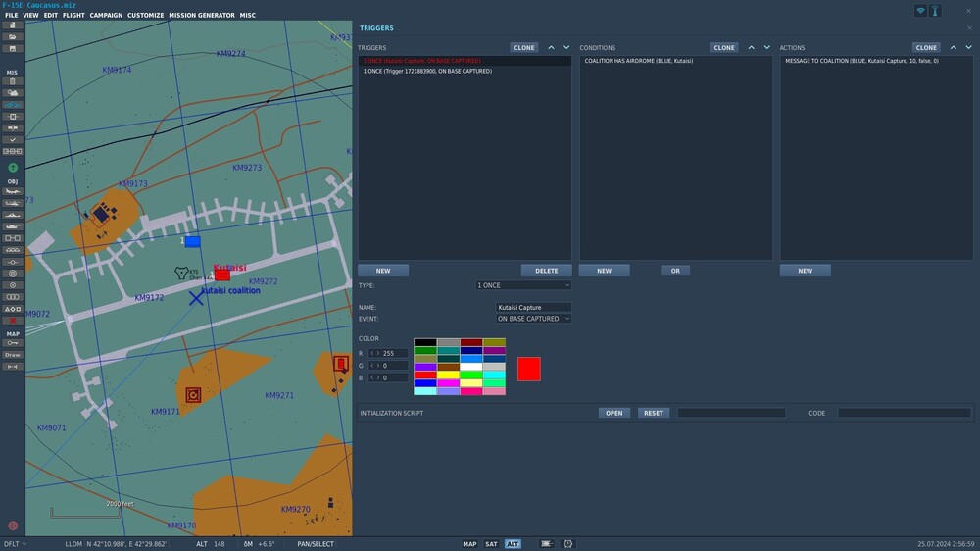Pick the yellow color swatch in palette
Viewport: 980px width, 551px height.
click(448, 375)
